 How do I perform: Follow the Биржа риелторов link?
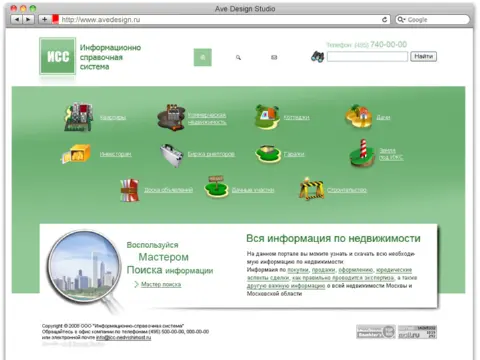pyautogui.click(x=211, y=154)
